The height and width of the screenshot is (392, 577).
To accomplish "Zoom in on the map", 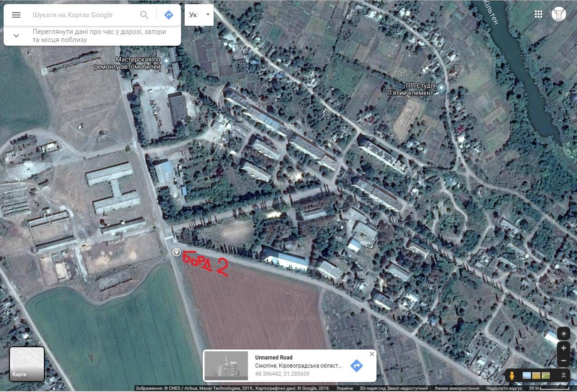I will (x=563, y=348).
